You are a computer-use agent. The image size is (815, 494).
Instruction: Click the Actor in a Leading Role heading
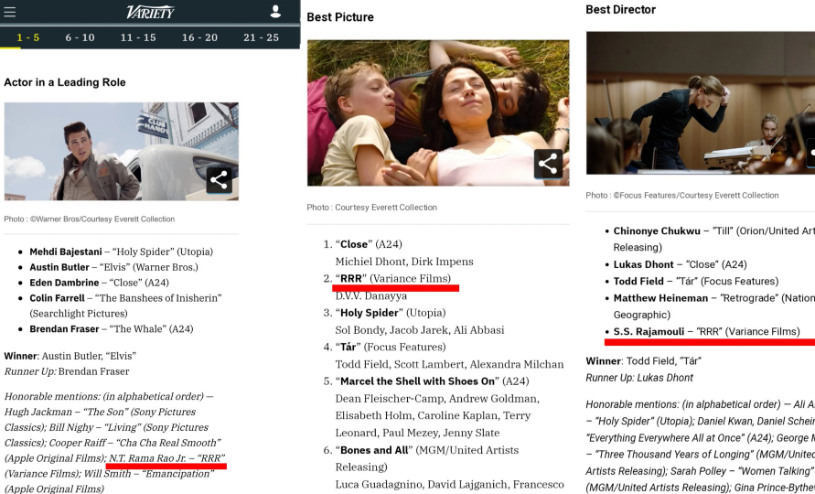point(65,82)
